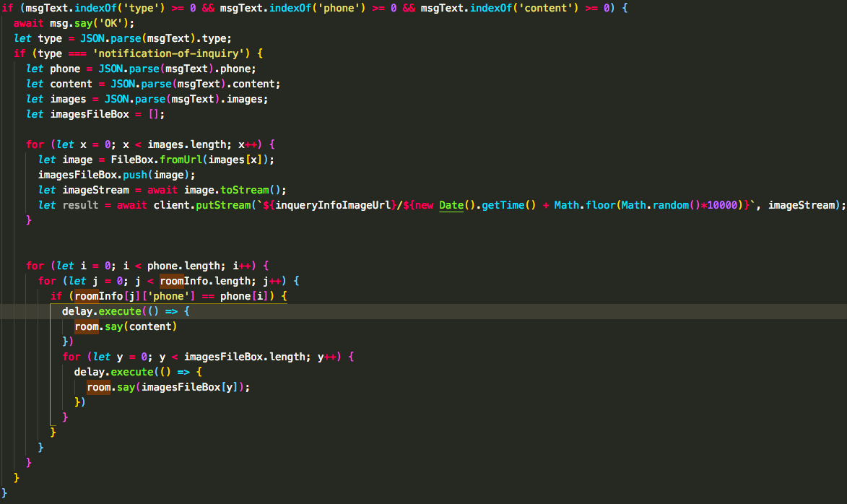Click '10000' number literal
The image size is (847, 504).
click(722, 205)
